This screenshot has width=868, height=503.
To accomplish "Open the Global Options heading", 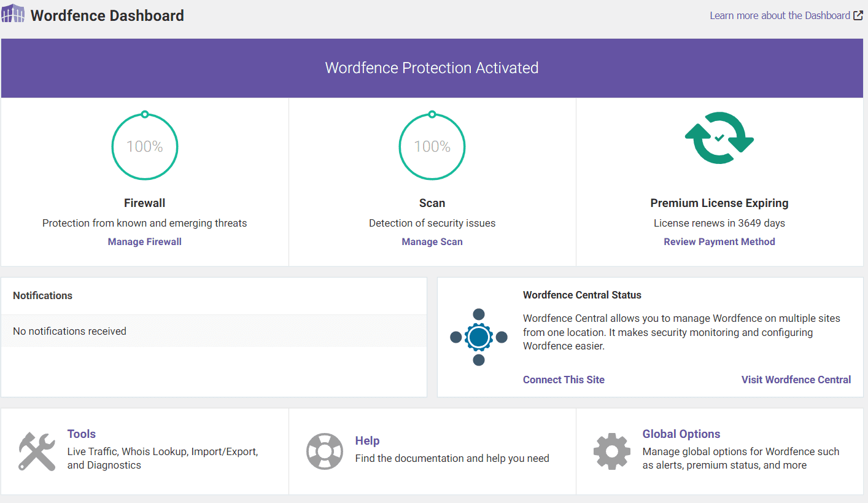I will 681,434.
